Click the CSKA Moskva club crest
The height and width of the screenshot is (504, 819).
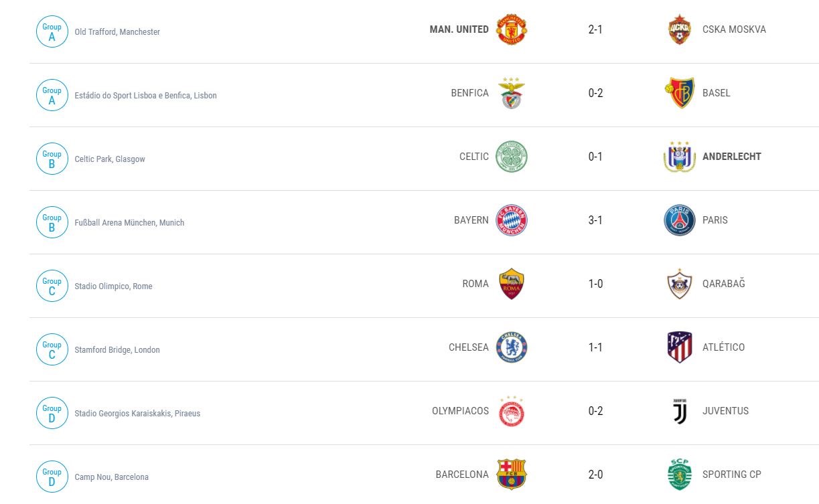(680, 29)
